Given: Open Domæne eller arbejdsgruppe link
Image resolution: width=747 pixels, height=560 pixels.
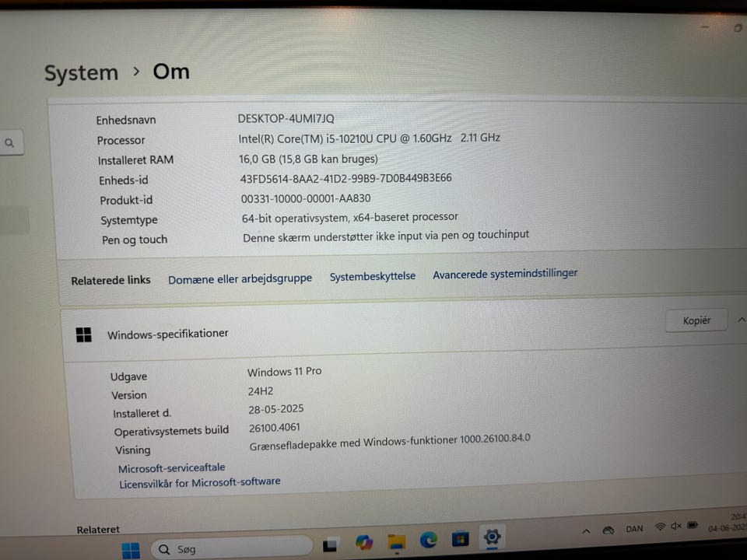Looking at the screenshot, I should click(x=240, y=278).
